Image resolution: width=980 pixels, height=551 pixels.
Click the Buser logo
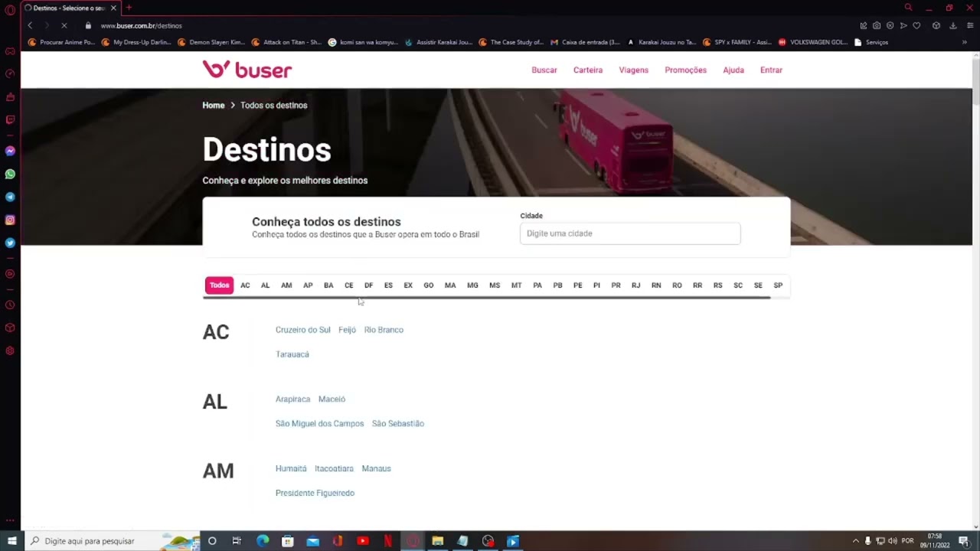pyautogui.click(x=247, y=70)
